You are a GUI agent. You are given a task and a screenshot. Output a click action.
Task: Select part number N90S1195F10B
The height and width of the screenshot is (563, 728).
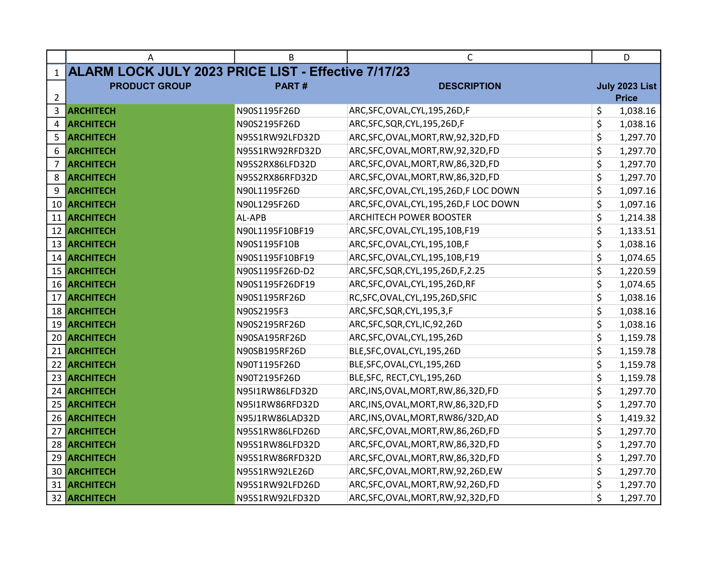pyautogui.click(x=291, y=244)
